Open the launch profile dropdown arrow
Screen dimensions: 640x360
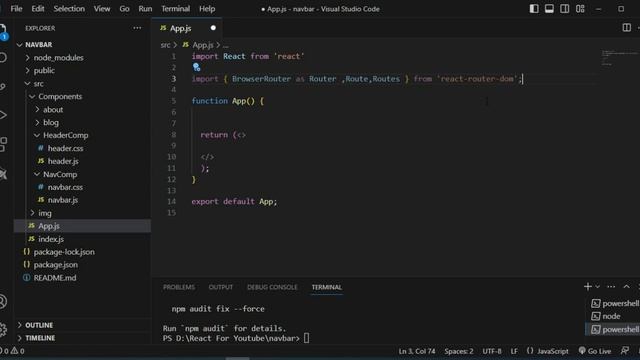(x=597, y=287)
